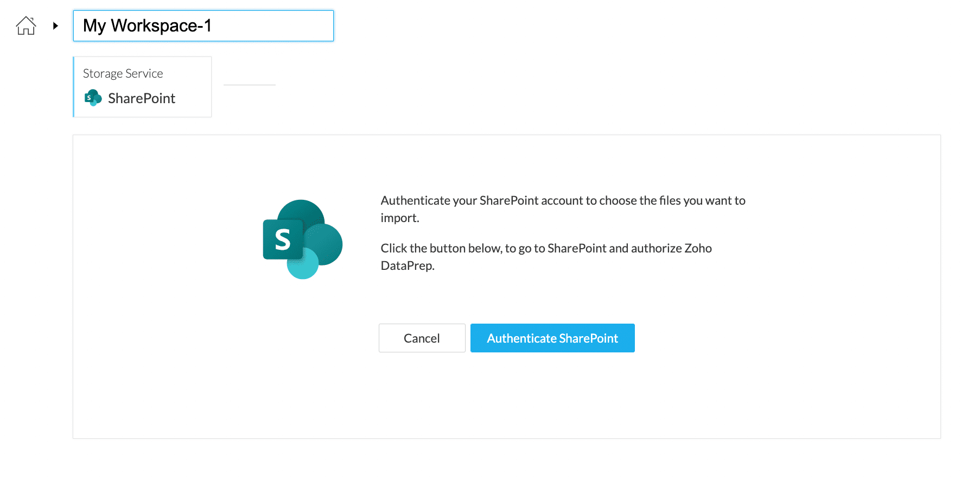The image size is (980, 480).
Task: Click the blue left edge of storage card
Action: click(74, 87)
